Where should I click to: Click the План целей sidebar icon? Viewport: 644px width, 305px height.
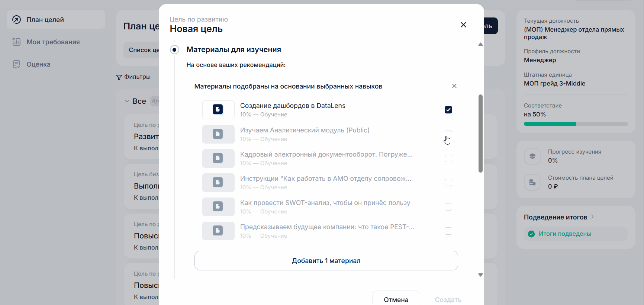(17, 20)
